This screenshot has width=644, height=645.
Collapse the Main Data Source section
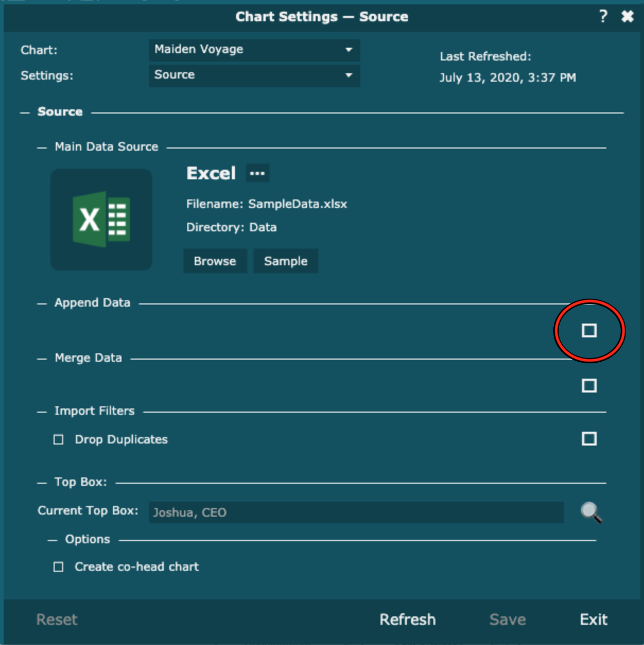(42, 147)
